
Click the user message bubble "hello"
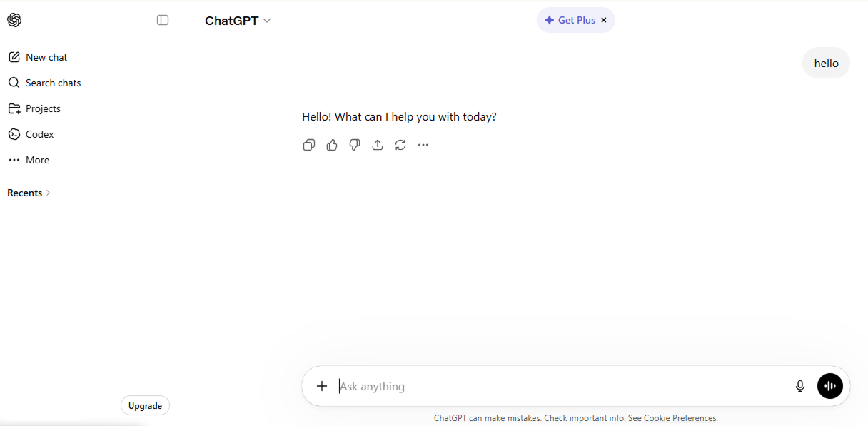click(x=826, y=63)
